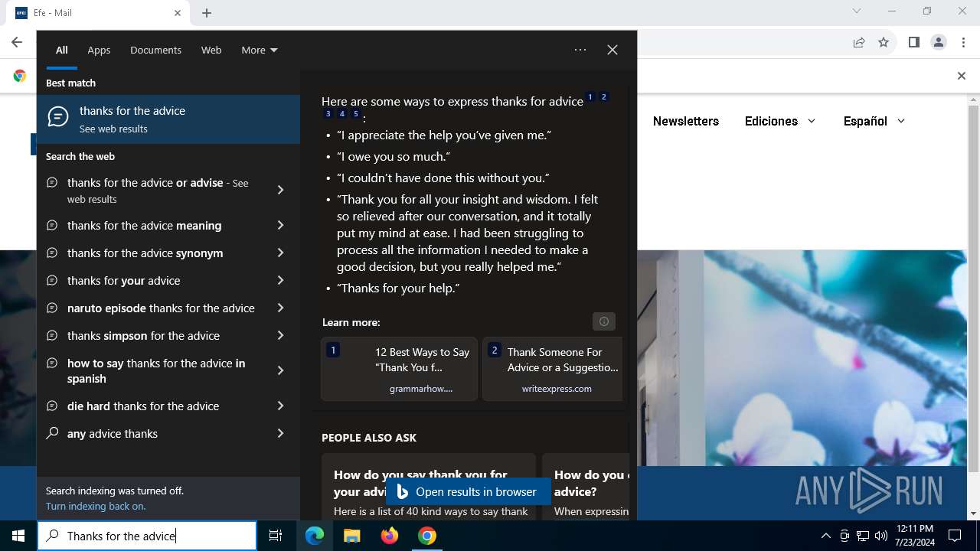
Task: Click the 'Open results in browser' button
Action: 468,492
